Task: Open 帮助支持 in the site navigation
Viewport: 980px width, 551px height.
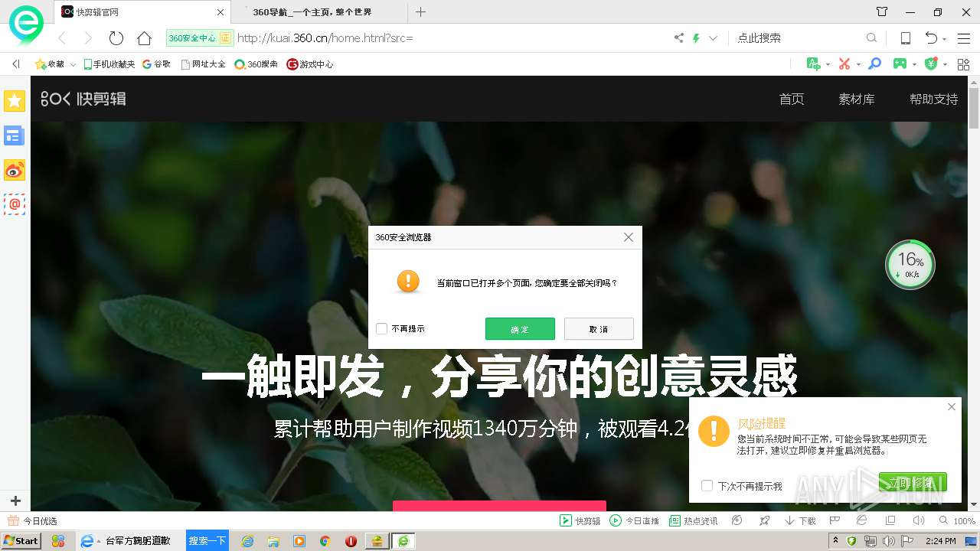Action: click(x=933, y=99)
